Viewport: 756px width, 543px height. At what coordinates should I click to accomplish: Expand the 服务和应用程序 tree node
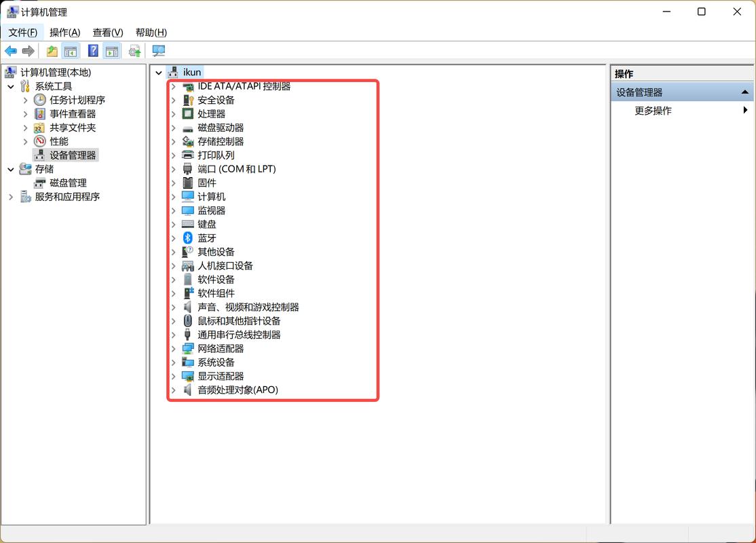pos(11,197)
